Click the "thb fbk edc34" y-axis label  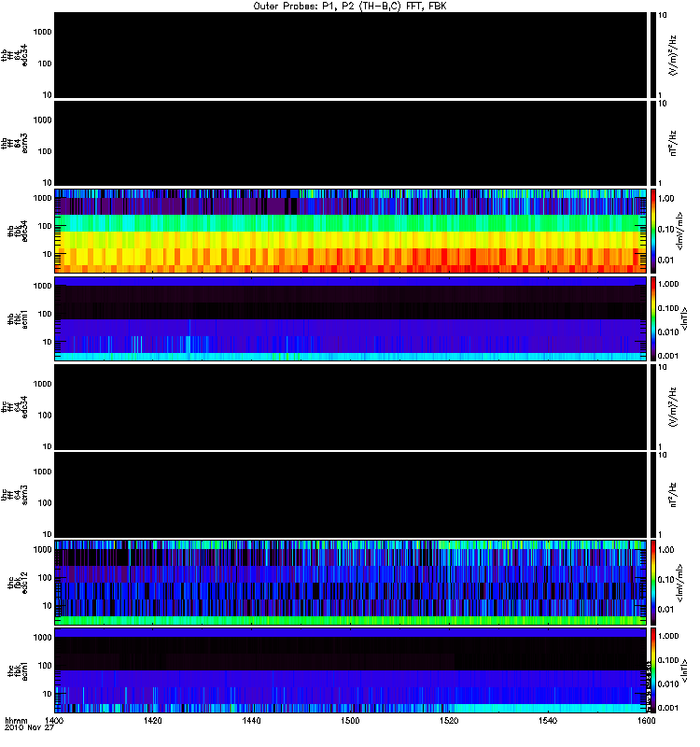click(x=18, y=231)
